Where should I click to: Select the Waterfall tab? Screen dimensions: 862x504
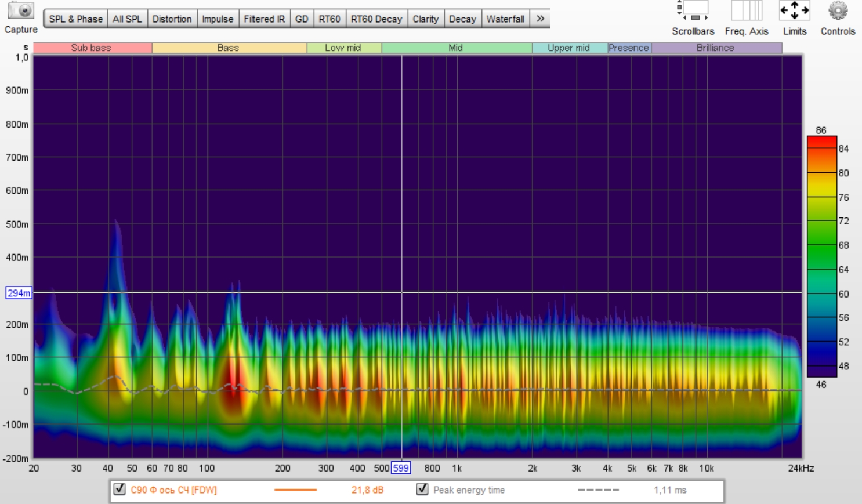click(505, 19)
